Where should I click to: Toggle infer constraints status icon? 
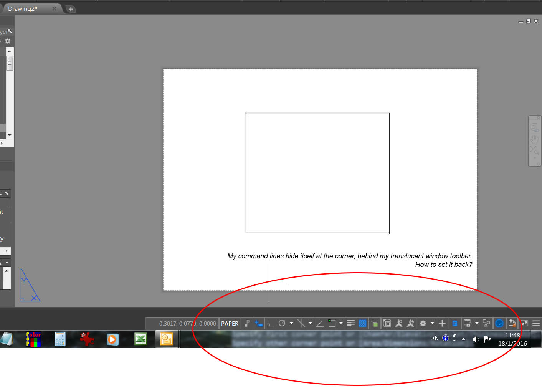[247, 323]
